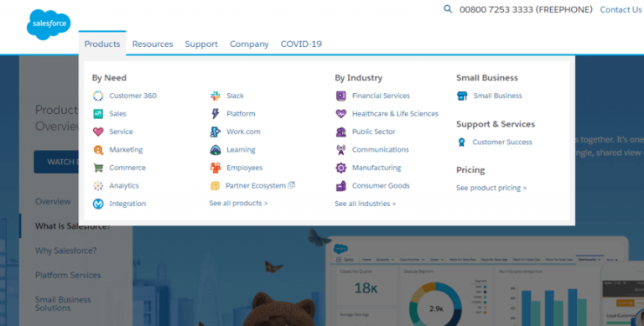
Task: Click the Sales chart icon
Action: pyautogui.click(x=98, y=114)
